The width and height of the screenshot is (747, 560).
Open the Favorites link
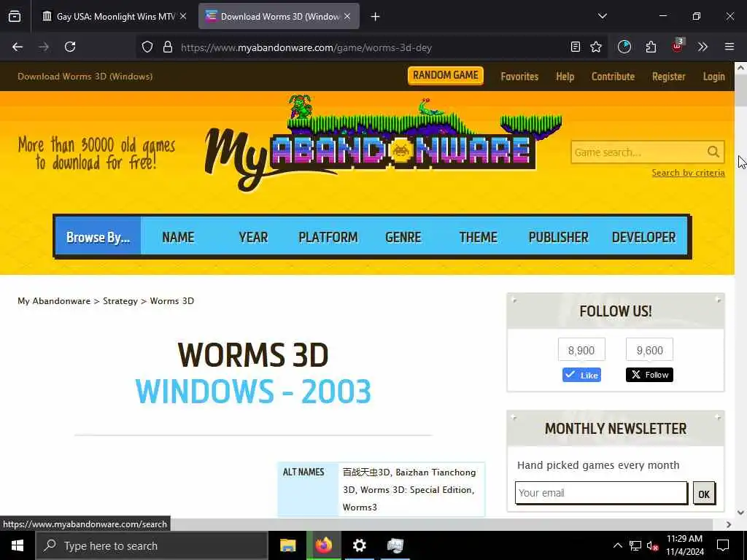pyautogui.click(x=519, y=77)
